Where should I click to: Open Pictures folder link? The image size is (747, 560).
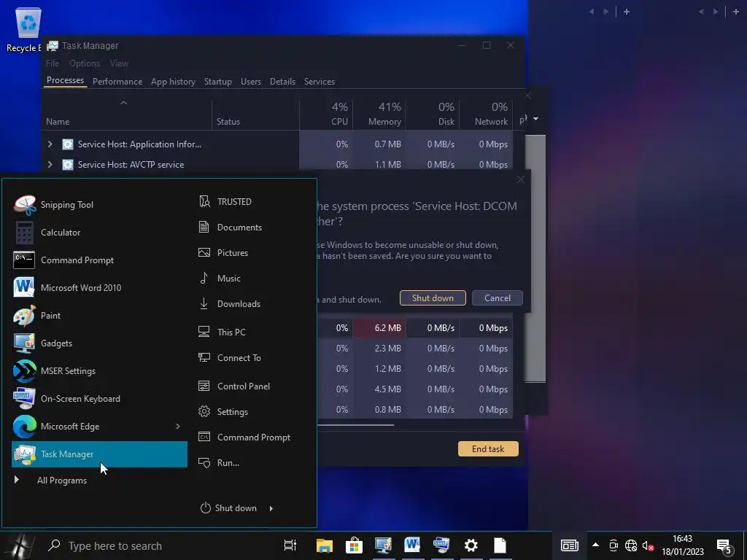[223, 253]
